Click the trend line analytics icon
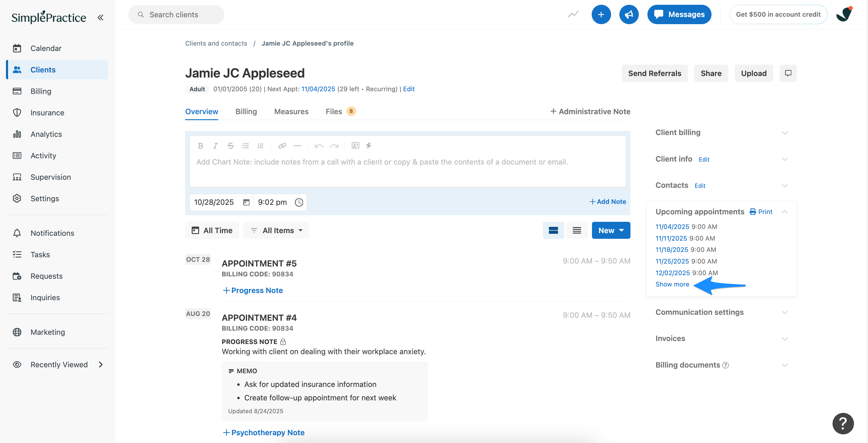The height and width of the screenshot is (443, 868). pos(573,14)
